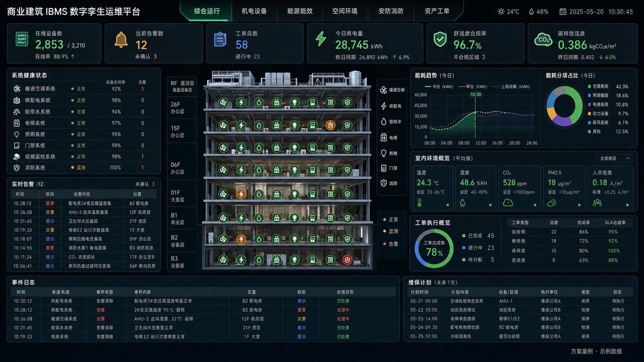
Task: Toggle the 正常 status legend filter
Action: [x=390, y=220]
